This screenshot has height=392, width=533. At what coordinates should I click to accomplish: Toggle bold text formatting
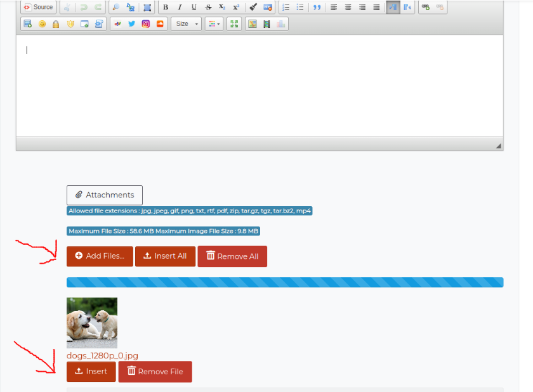[166, 7]
